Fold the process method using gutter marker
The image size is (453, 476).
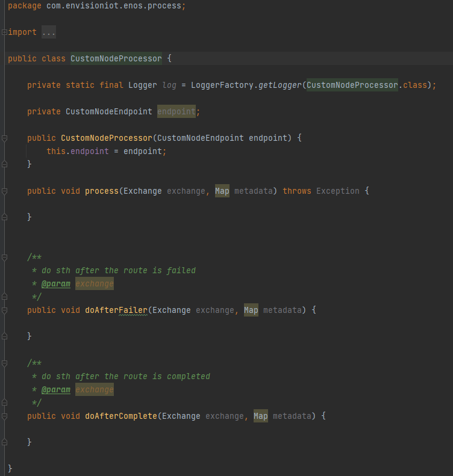coord(4,191)
